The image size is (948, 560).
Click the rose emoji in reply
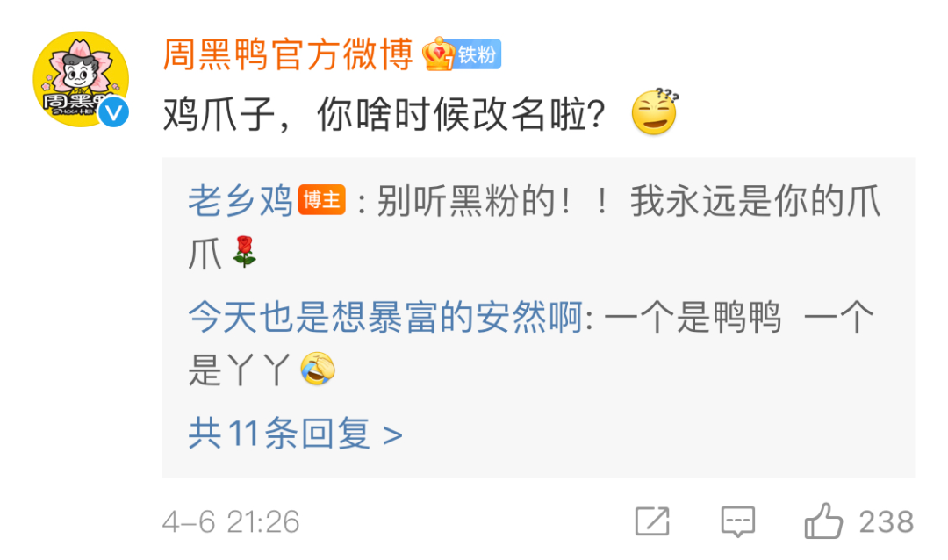pyautogui.click(x=244, y=252)
